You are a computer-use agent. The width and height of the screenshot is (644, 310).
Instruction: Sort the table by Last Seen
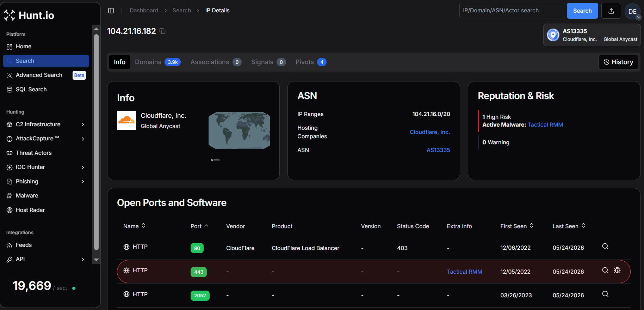(x=569, y=226)
